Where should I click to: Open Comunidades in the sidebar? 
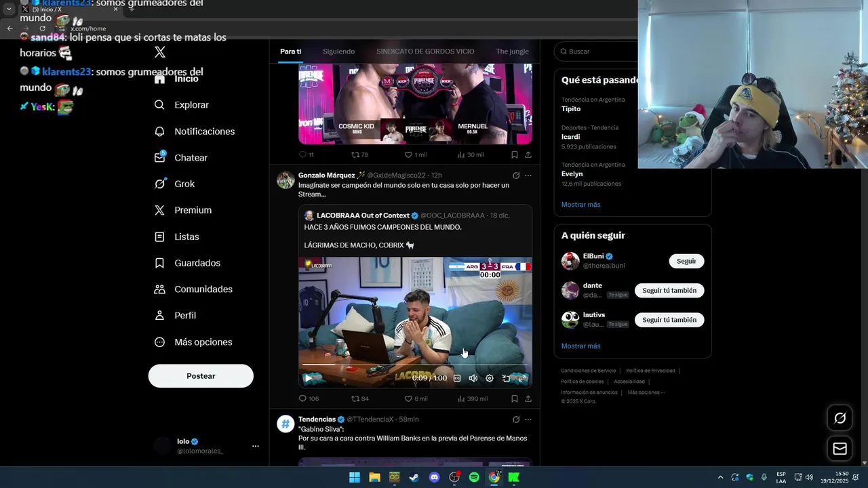193,289
